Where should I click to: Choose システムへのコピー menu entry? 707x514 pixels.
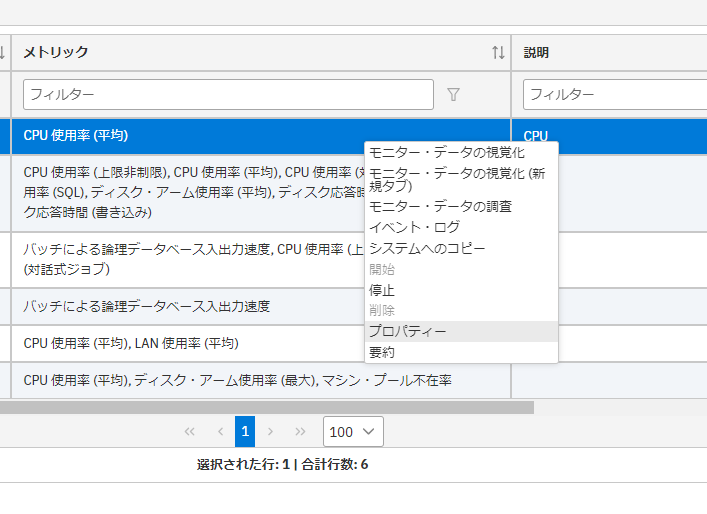click(x=461, y=248)
